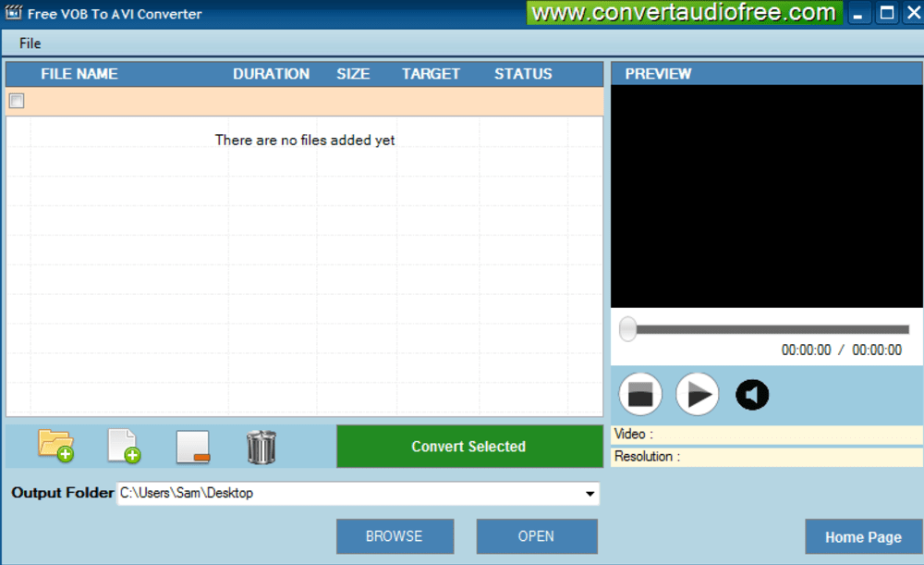Click the add files icon
Image resolution: width=924 pixels, height=565 pixels.
[125, 447]
